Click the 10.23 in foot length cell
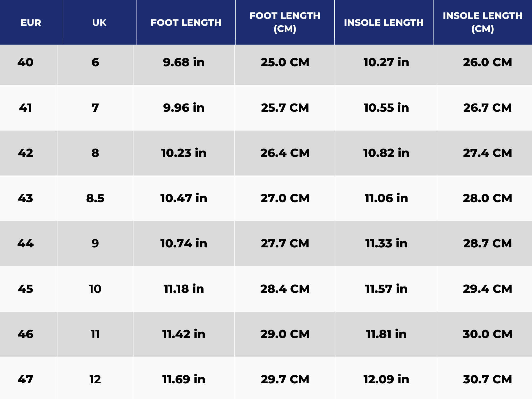The height and width of the screenshot is (399, 532). point(184,153)
